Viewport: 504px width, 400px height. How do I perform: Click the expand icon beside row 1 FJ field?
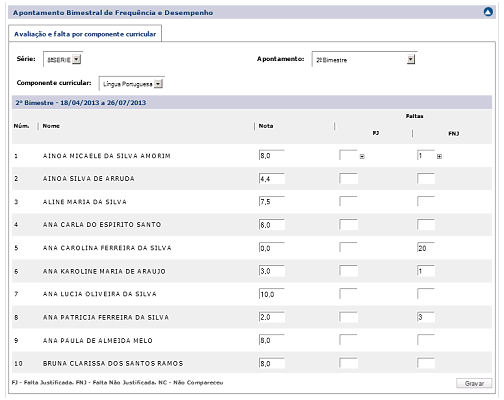pyautogui.click(x=362, y=156)
